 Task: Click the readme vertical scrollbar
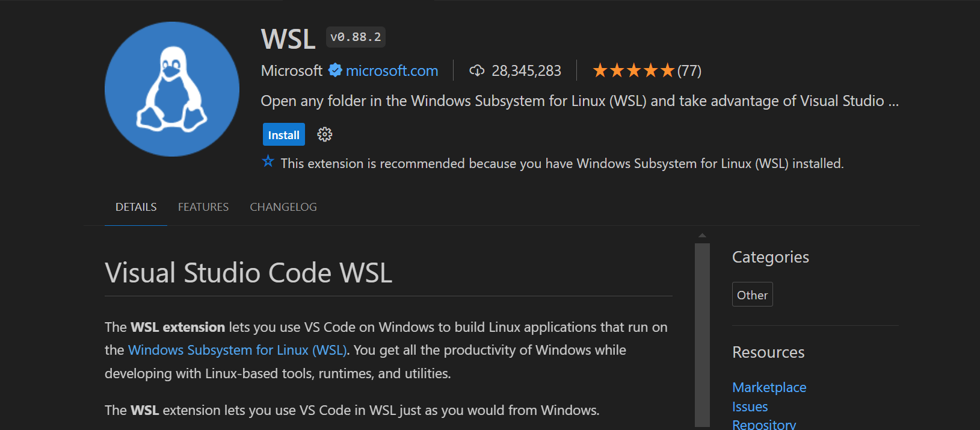tap(702, 335)
